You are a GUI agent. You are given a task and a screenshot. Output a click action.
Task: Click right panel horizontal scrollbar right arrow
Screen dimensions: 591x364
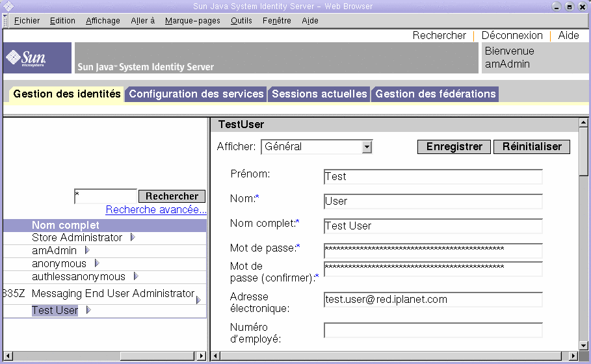(573, 356)
